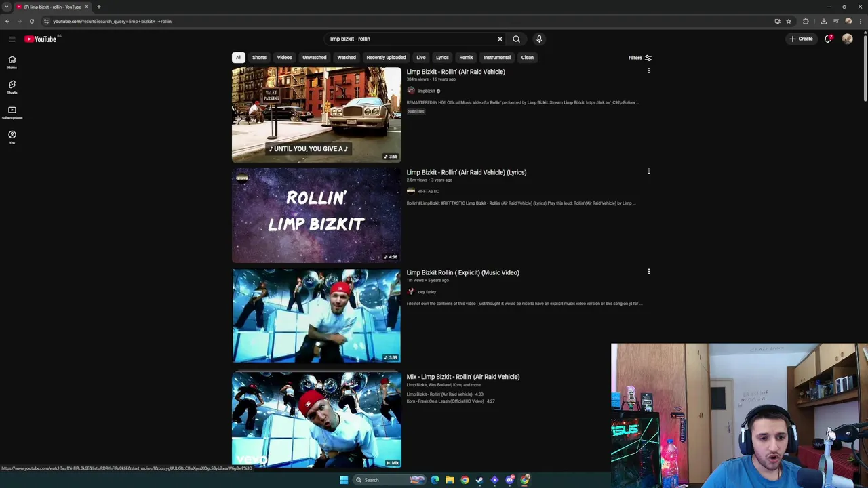Screen dimensions: 868x488
Task: Select the Live filter chip
Action: [421, 58]
